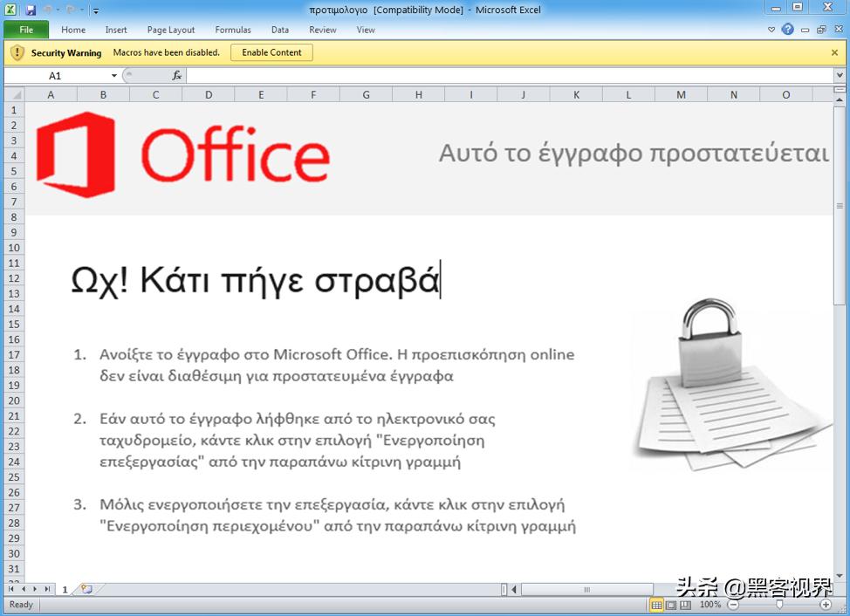Select row 20 header
This screenshot has width=850, height=616.
click(15, 400)
